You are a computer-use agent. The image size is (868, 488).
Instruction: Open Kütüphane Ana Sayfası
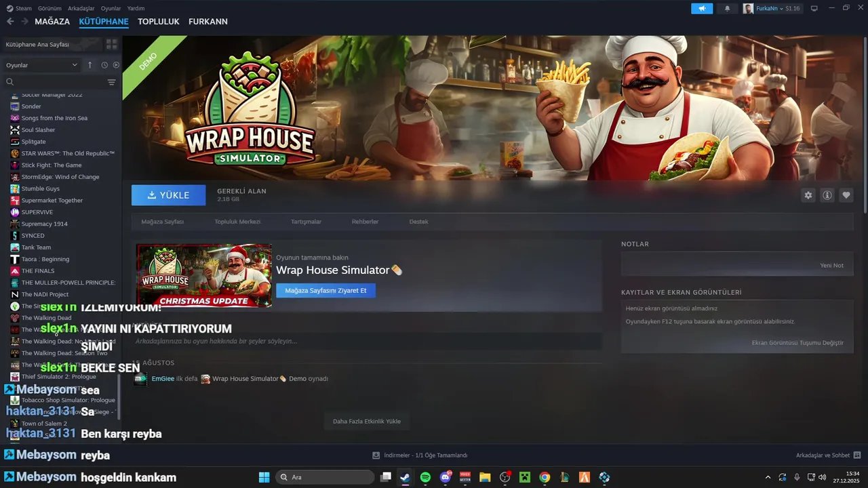click(52, 44)
